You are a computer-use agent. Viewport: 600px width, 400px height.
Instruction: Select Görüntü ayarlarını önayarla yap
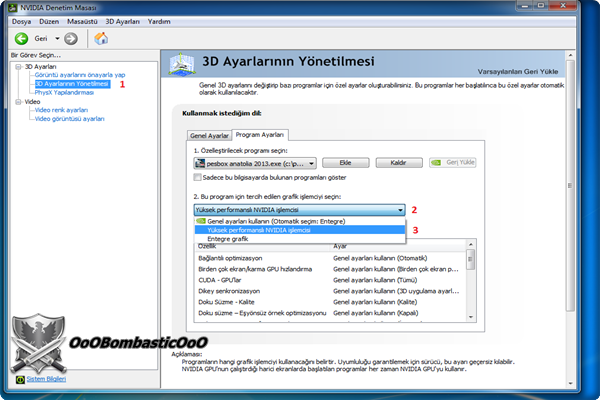(x=80, y=75)
